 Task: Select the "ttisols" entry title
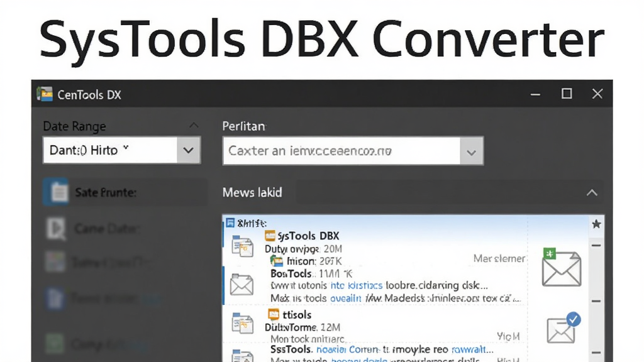coord(297,315)
